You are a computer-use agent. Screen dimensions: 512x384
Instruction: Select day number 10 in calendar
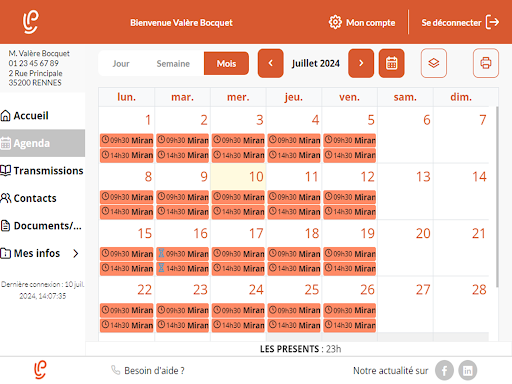click(x=256, y=177)
